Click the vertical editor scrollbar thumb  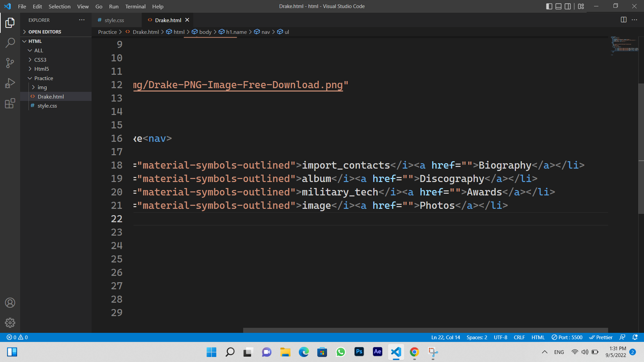point(641,148)
